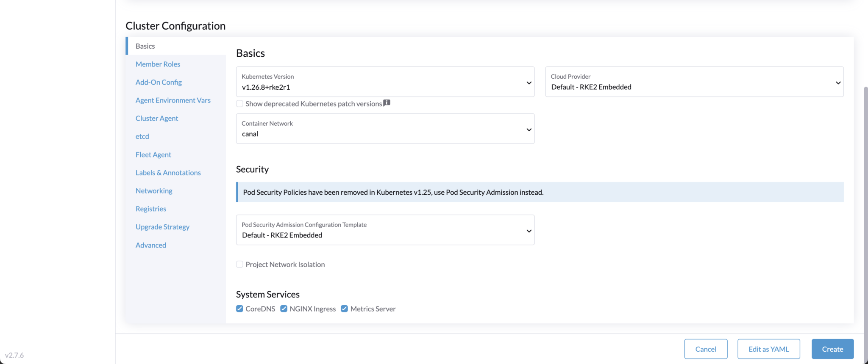Cancel the cluster creation
Image resolution: width=868 pixels, height=364 pixels.
[706, 349]
